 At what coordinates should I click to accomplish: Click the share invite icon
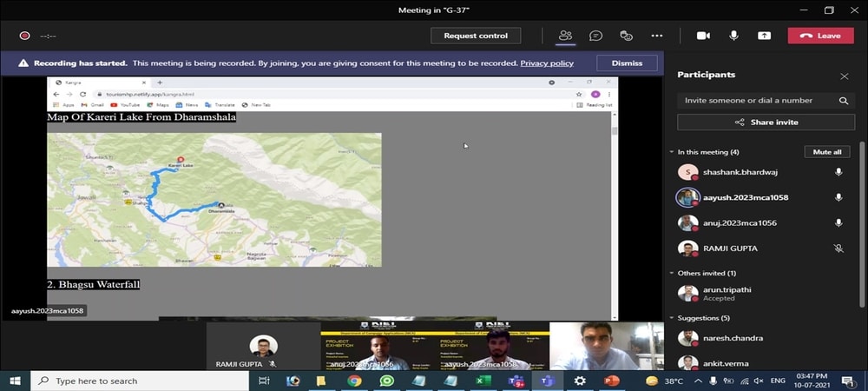click(x=740, y=123)
